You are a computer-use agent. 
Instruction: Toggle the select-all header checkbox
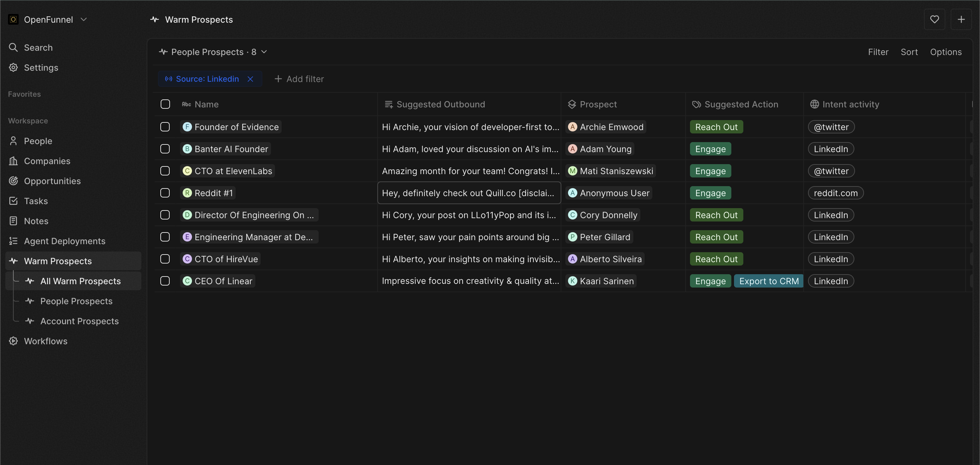click(x=165, y=104)
